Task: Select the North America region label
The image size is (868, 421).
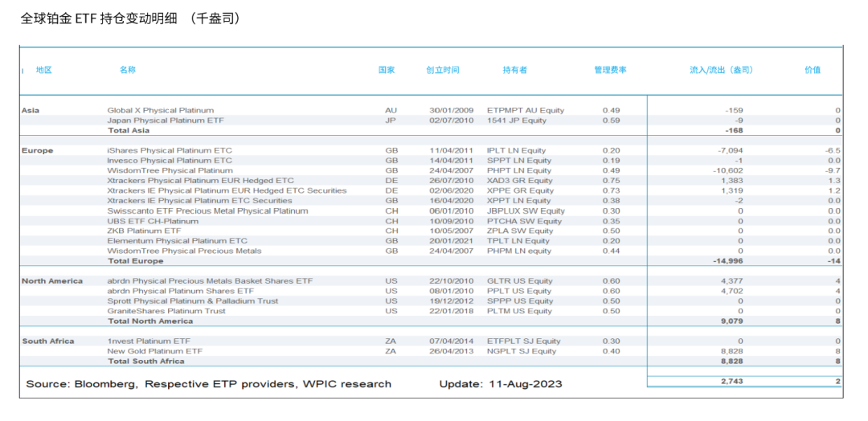Action: [52, 281]
